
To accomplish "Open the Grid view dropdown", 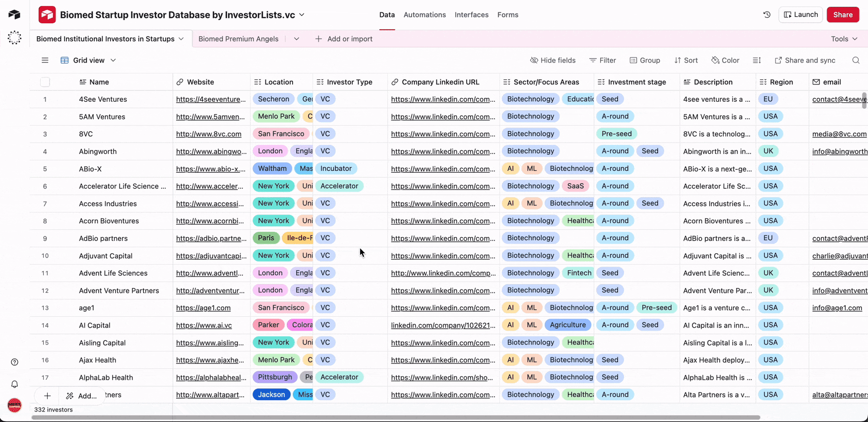I will [88, 60].
